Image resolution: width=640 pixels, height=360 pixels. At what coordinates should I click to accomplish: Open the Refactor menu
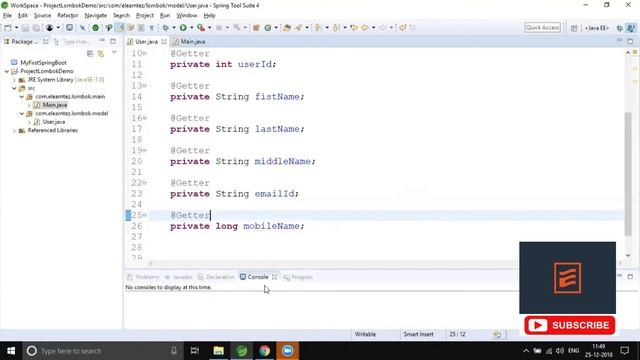[x=68, y=16]
